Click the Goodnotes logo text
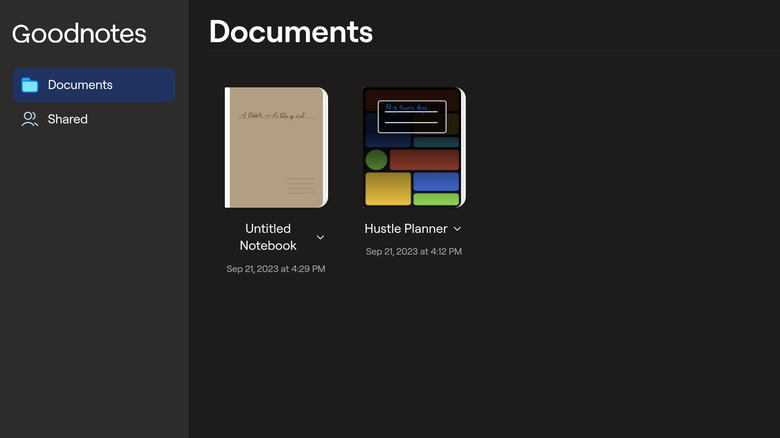The height and width of the screenshot is (438, 780). [x=79, y=33]
